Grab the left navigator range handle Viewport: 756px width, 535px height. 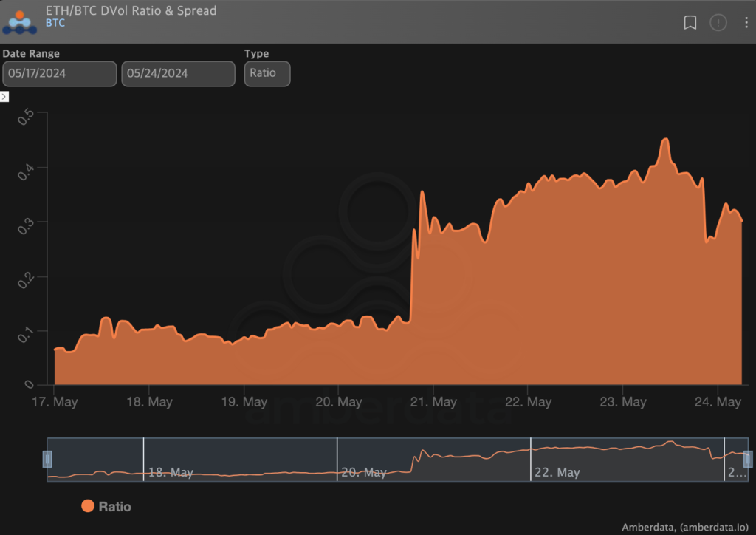[47, 460]
